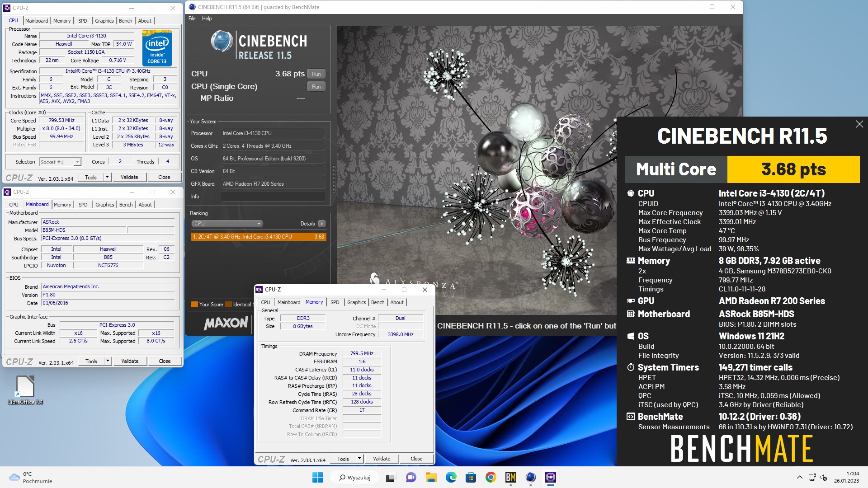Switch to Bench tab in top CPU-Z window
Viewport: 868px width, 488px height.
pyautogui.click(x=126, y=21)
